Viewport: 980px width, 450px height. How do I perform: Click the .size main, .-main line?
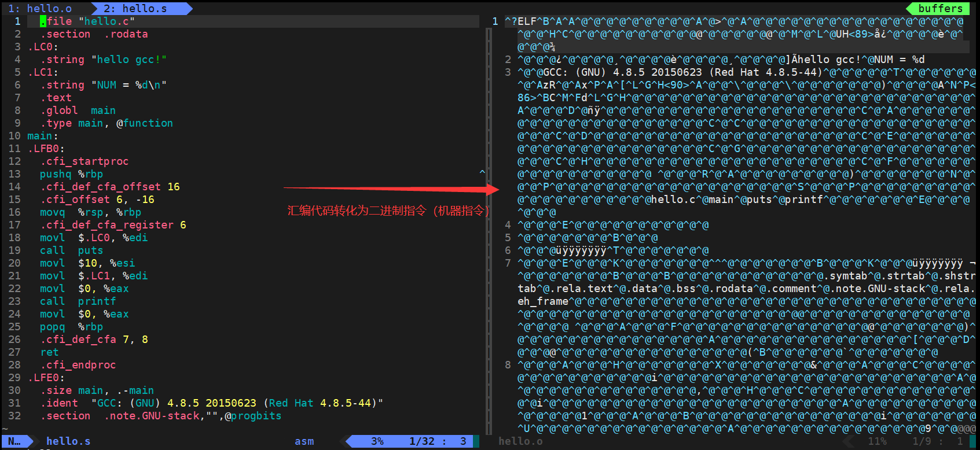click(x=97, y=390)
